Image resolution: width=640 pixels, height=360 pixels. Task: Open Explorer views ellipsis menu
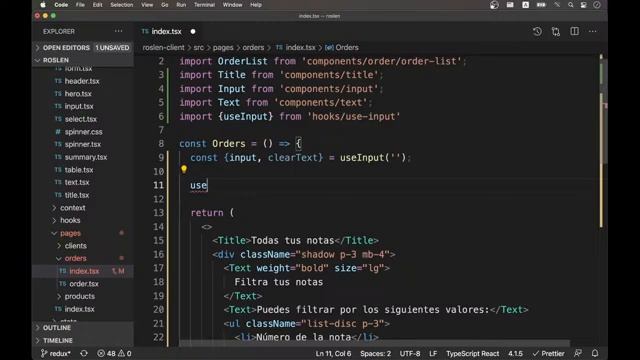tap(118, 31)
